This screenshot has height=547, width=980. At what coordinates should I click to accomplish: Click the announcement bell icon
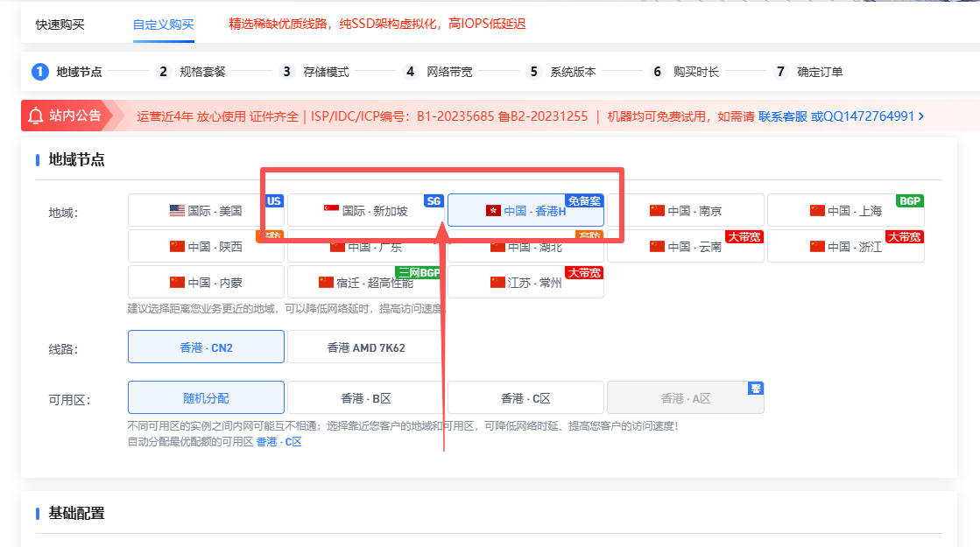[x=36, y=116]
